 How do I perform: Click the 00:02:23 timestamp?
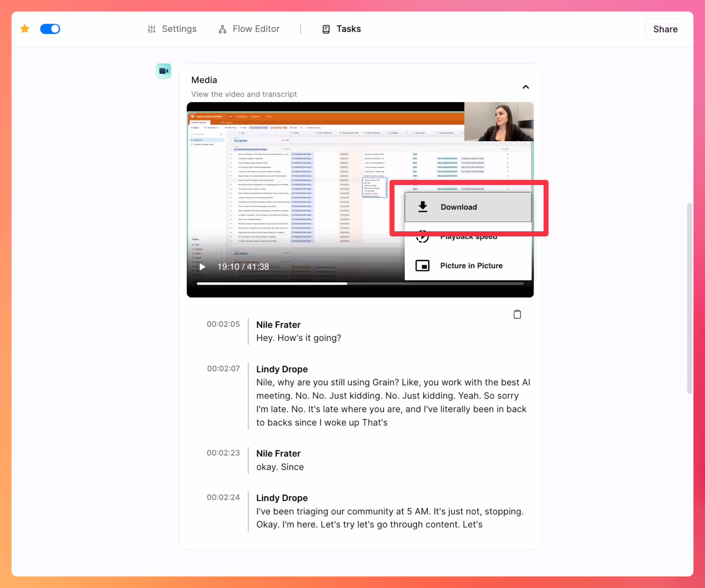coord(223,453)
